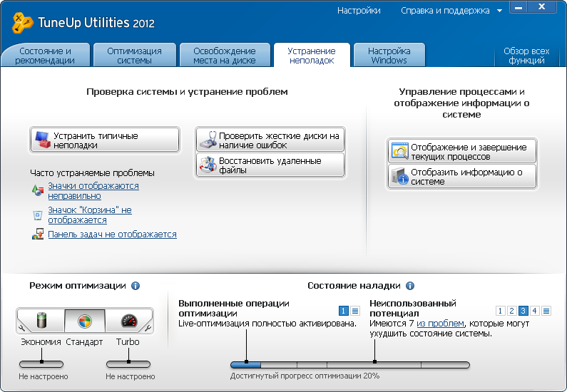Go to unused potential page 1
567x392 pixels.
coord(500,310)
